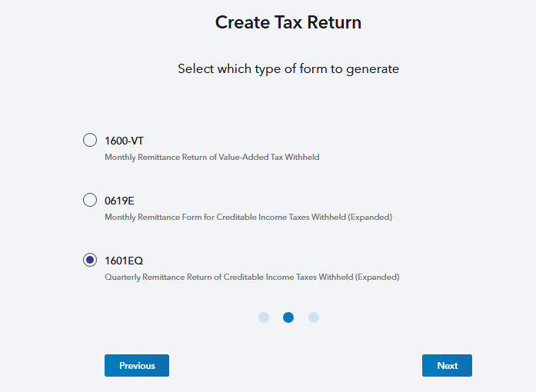Image resolution: width=536 pixels, height=392 pixels.
Task: Choose the 0619E radio button
Action: (90, 200)
